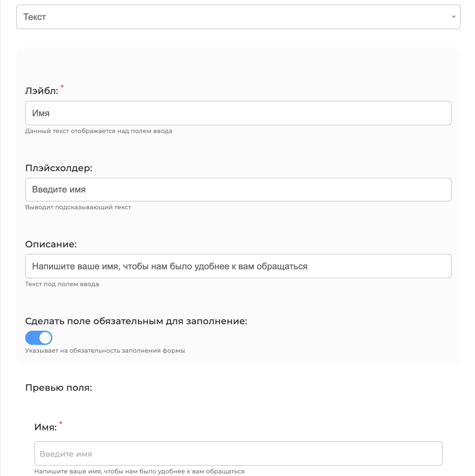475x476 pixels.
Task: Click the Имя: label in the preview
Action: (x=46, y=427)
